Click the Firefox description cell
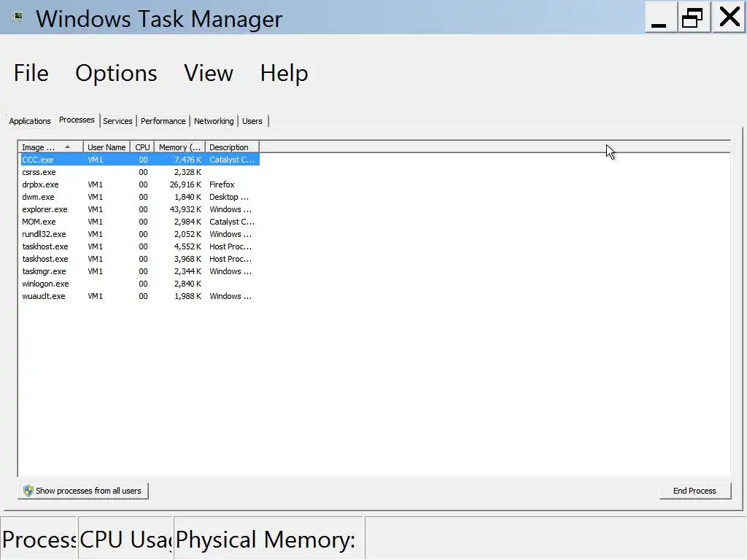This screenshot has height=560, width=747. coord(222,184)
